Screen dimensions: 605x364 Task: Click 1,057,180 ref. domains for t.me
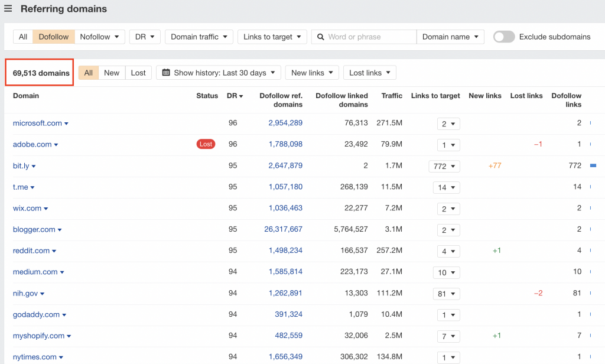point(285,187)
